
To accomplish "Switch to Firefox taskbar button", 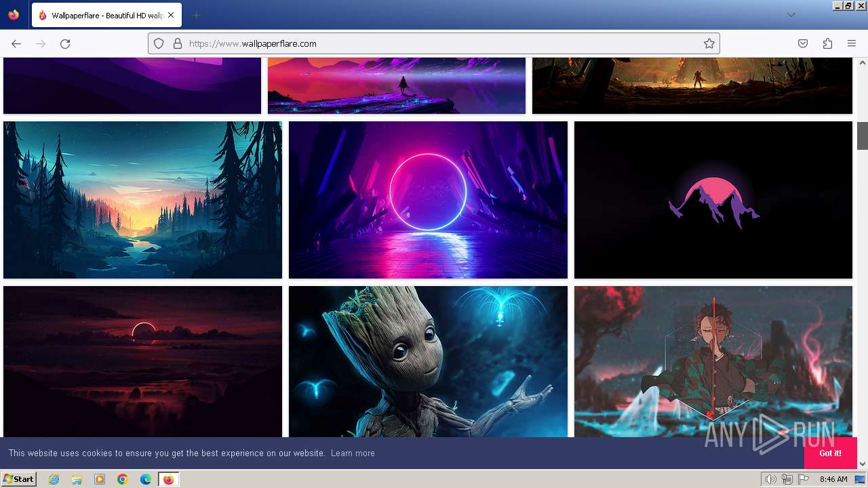I will [x=168, y=479].
